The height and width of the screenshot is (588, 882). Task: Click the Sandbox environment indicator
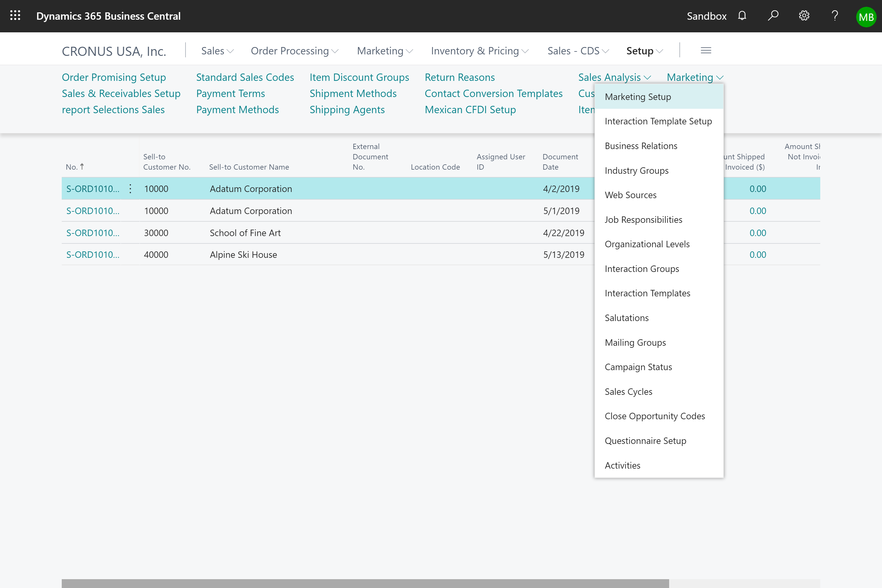(707, 16)
